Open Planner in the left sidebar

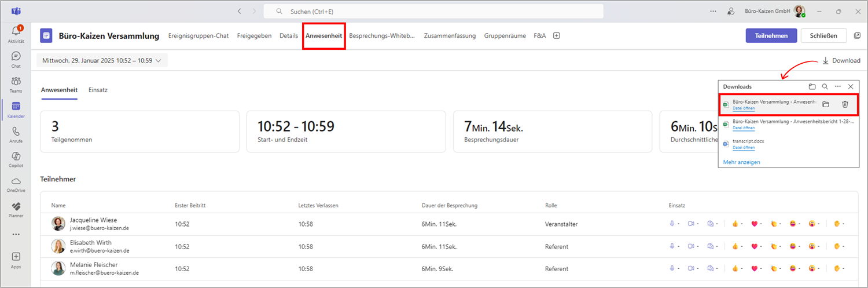[x=16, y=209]
